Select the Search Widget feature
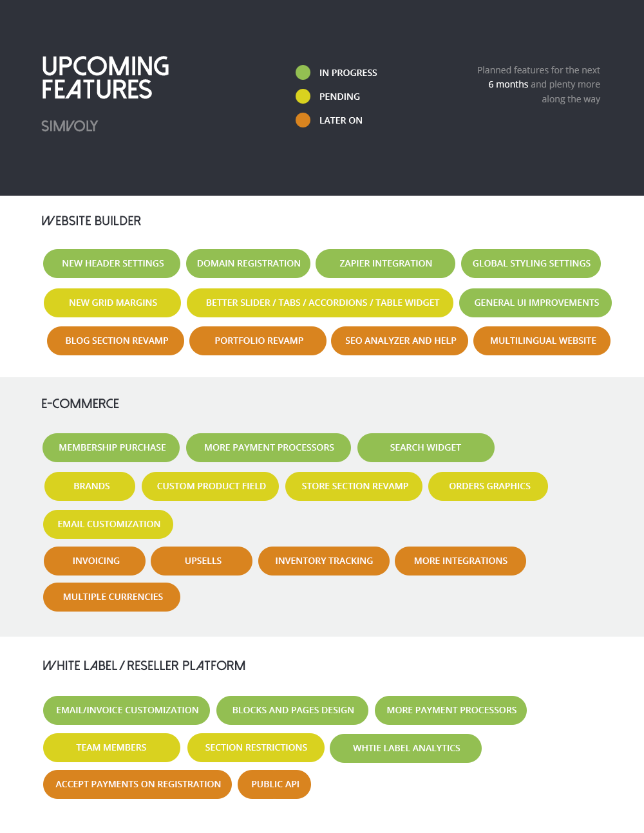 pyautogui.click(x=426, y=447)
